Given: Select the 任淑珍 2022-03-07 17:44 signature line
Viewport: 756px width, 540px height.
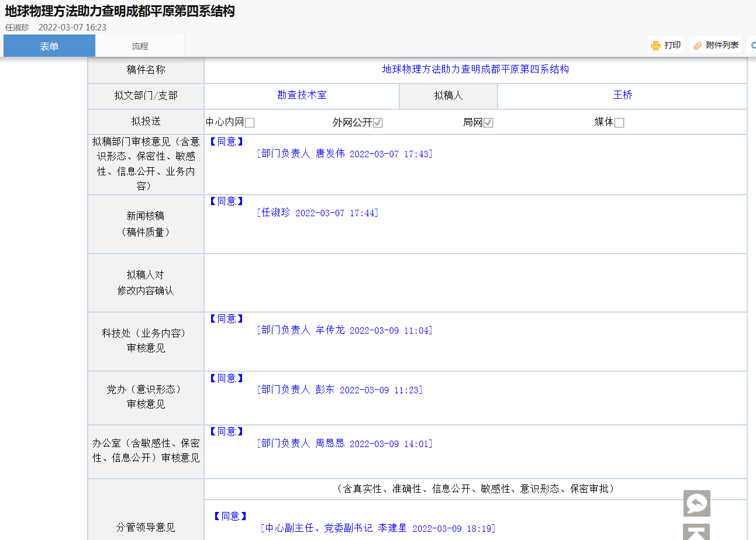Looking at the screenshot, I should click(x=317, y=213).
